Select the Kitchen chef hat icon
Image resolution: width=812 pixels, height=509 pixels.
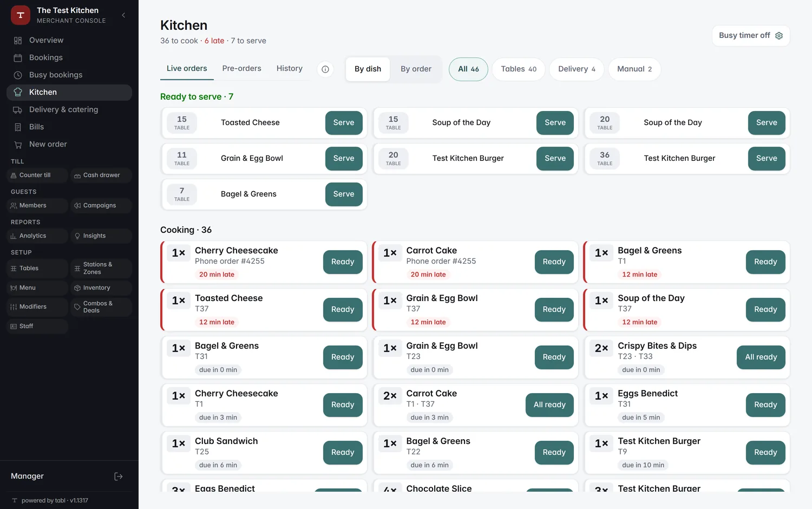18,93
